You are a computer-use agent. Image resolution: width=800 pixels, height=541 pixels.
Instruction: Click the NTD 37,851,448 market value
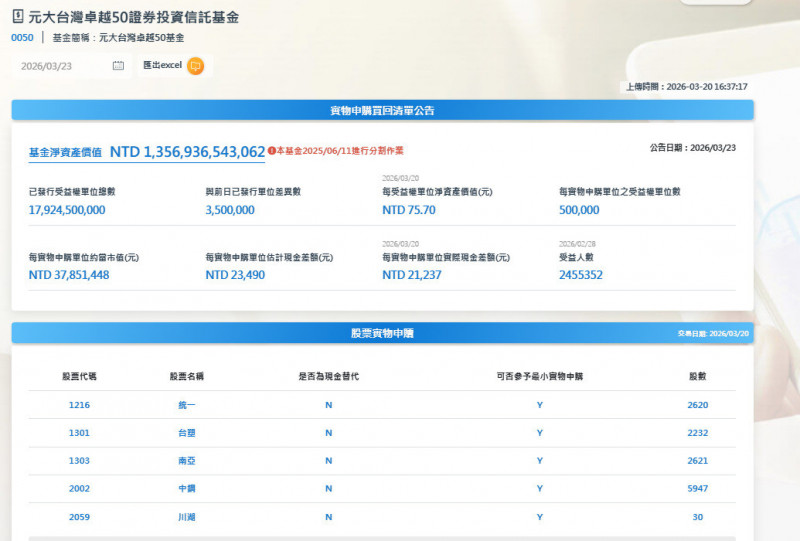[x=69, y=275]
